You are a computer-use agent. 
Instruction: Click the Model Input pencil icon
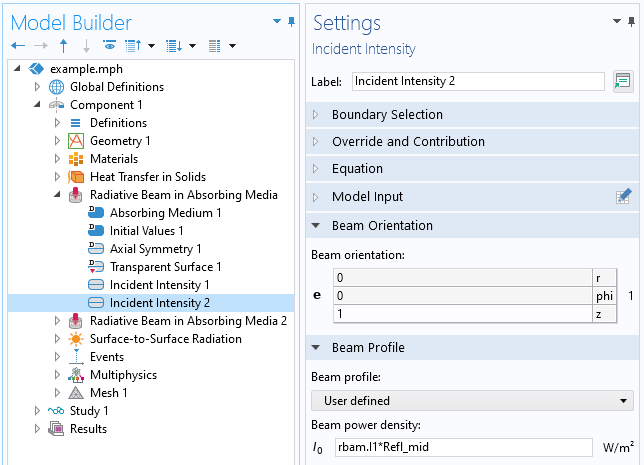(623, 197)
